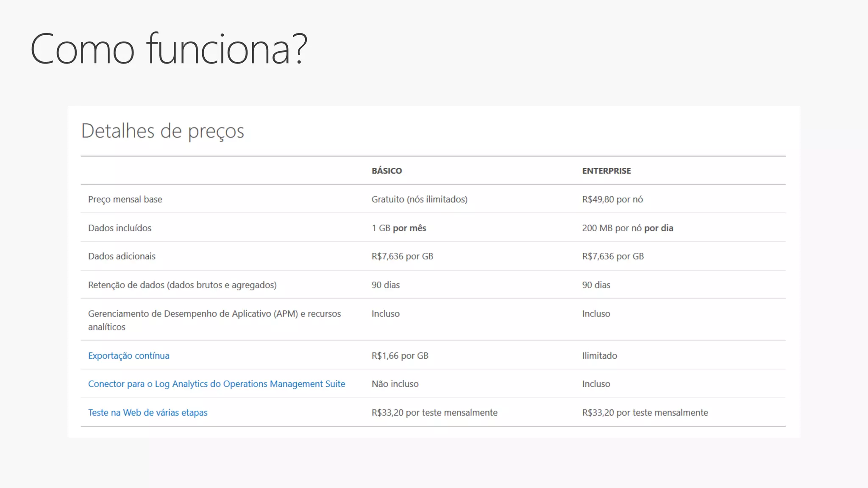Click Incluso in the Conector row

point(596,384)
